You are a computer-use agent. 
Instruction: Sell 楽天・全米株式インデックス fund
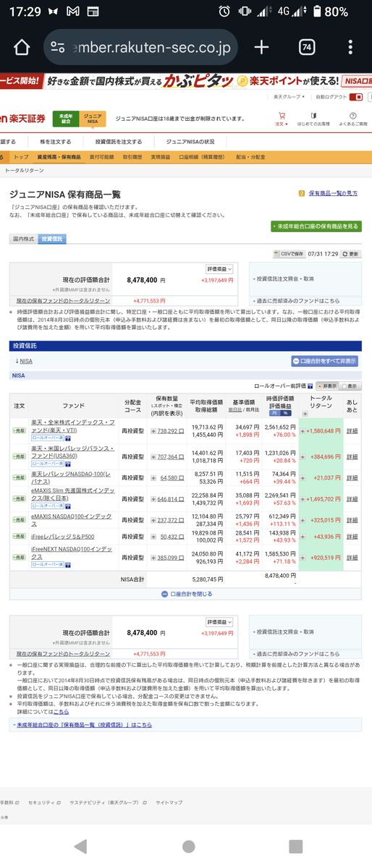(19, 430)
